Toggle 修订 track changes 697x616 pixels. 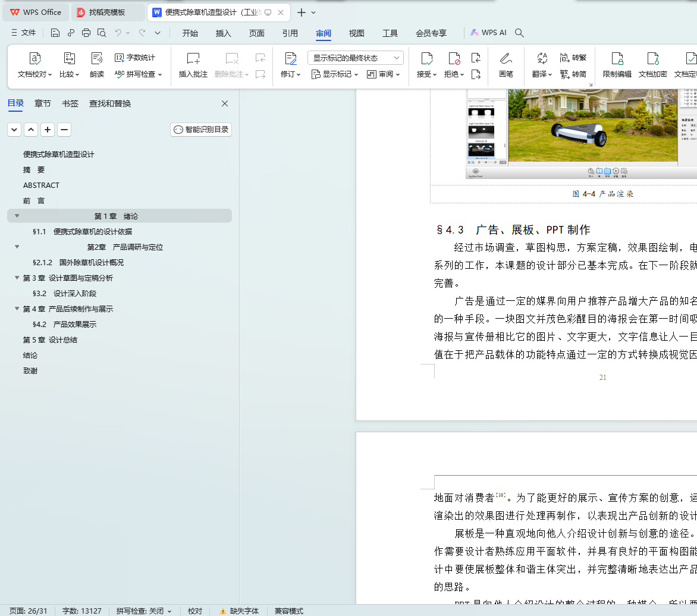pyautogui.click(x=290, y=58)
